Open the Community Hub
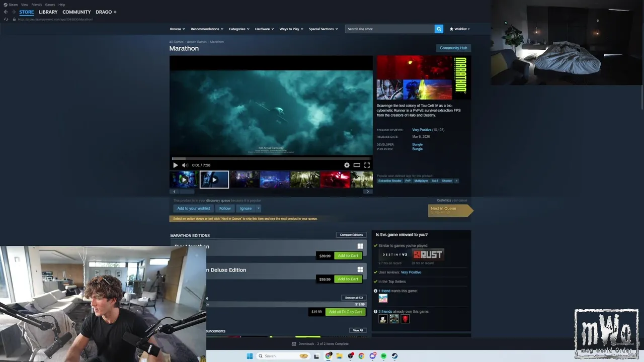644x362 pixels. (453, 48)
